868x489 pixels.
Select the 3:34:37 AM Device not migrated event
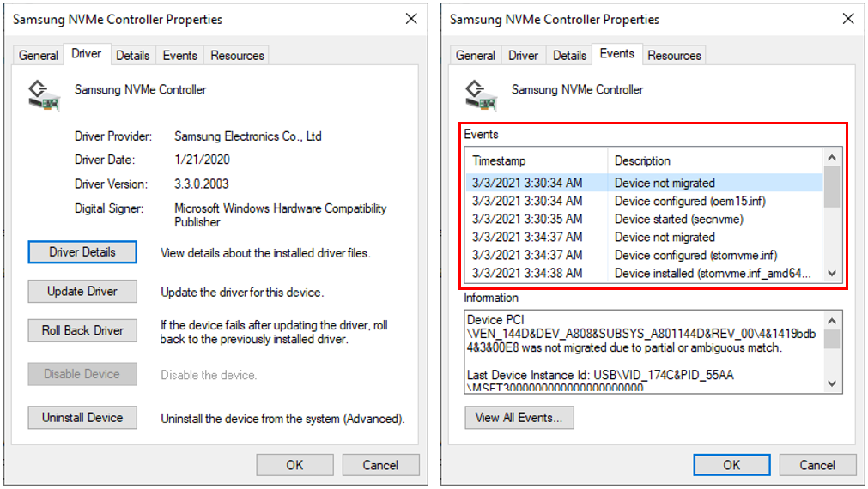pos(645,238)
